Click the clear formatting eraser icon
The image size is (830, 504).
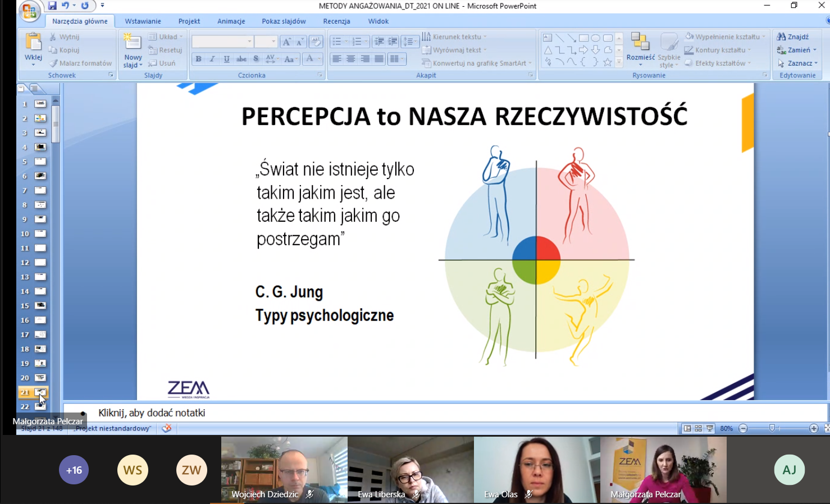[316, 42]
